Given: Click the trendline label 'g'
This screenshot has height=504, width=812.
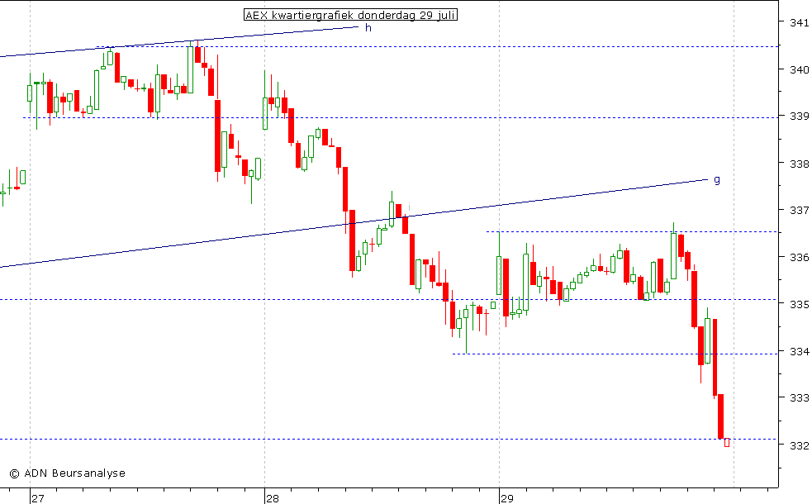Looking at the screenshot, I should [717, 180].
